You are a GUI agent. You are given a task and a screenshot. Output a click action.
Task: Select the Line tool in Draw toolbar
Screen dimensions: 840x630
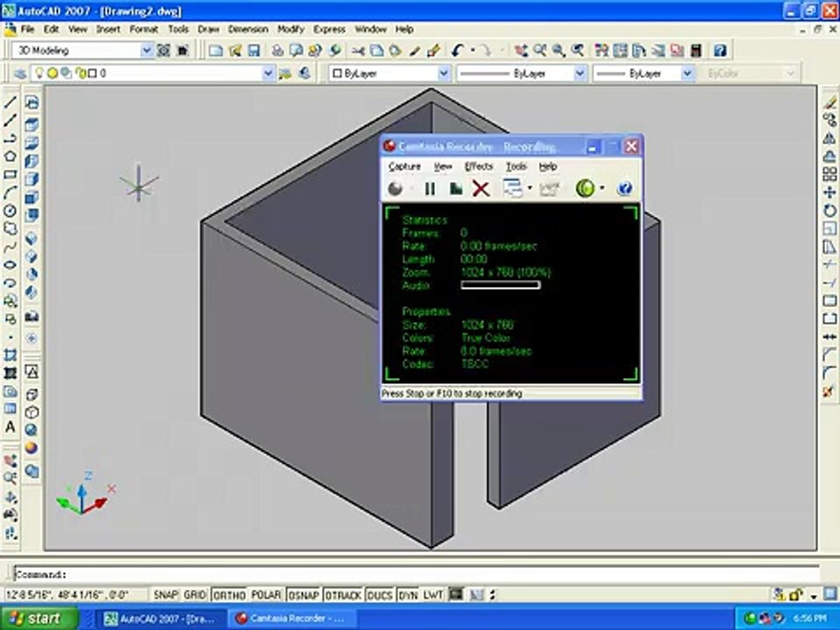(10, 102)
